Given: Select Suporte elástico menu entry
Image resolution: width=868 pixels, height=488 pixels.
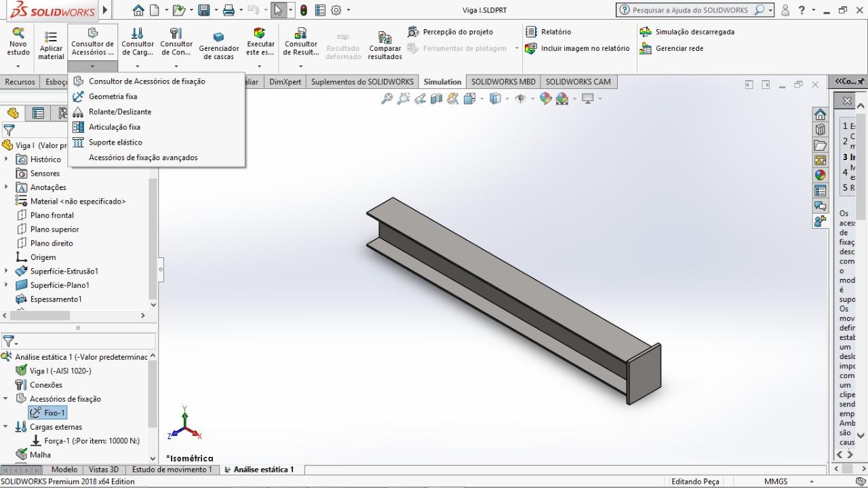Looking at the screenshot, I should pos(115,143).
